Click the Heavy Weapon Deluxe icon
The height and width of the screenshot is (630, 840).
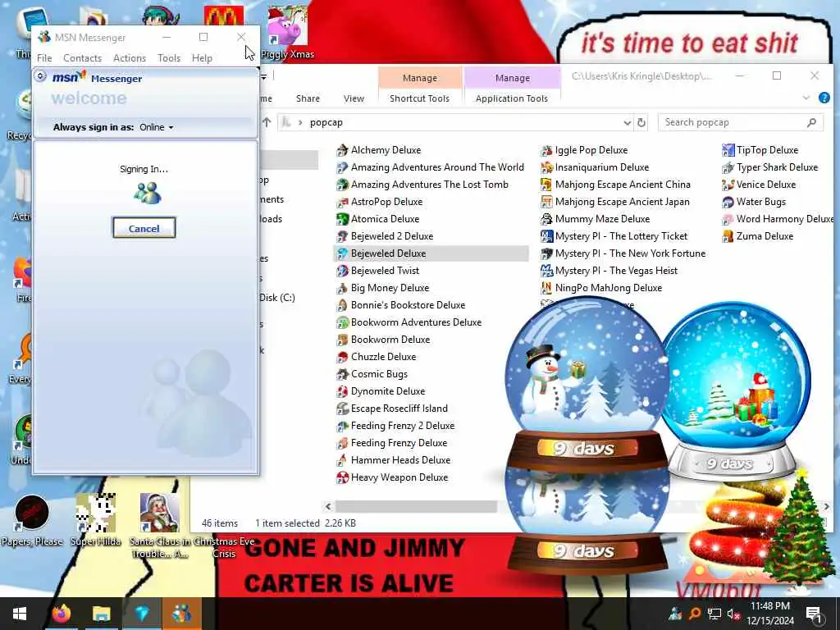342,477
